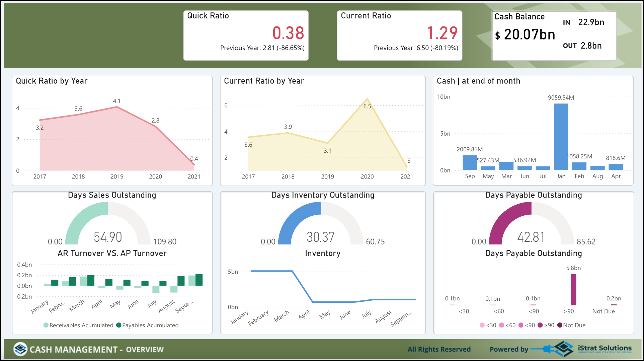
Task: Click the <30 legend swatch
Action: coord(482,325)
